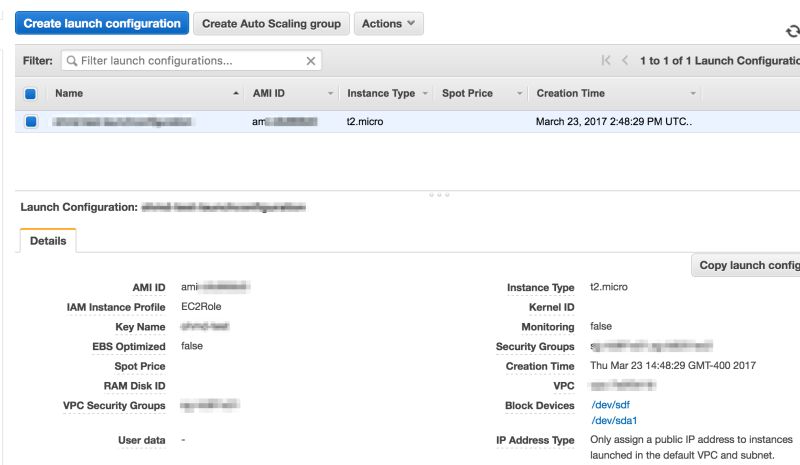Sort by Name column arrow
Screen dimensions: 800x465
click(236, 93)
